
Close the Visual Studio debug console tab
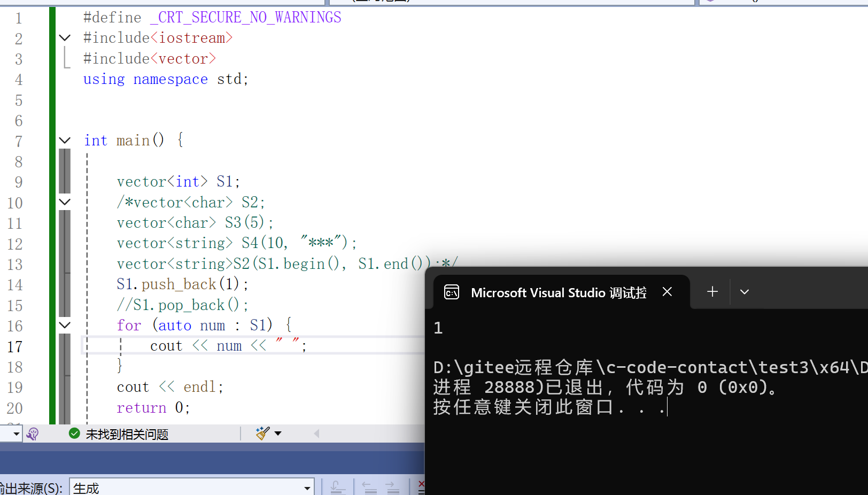pyautogui.click(x=667, y=292)
